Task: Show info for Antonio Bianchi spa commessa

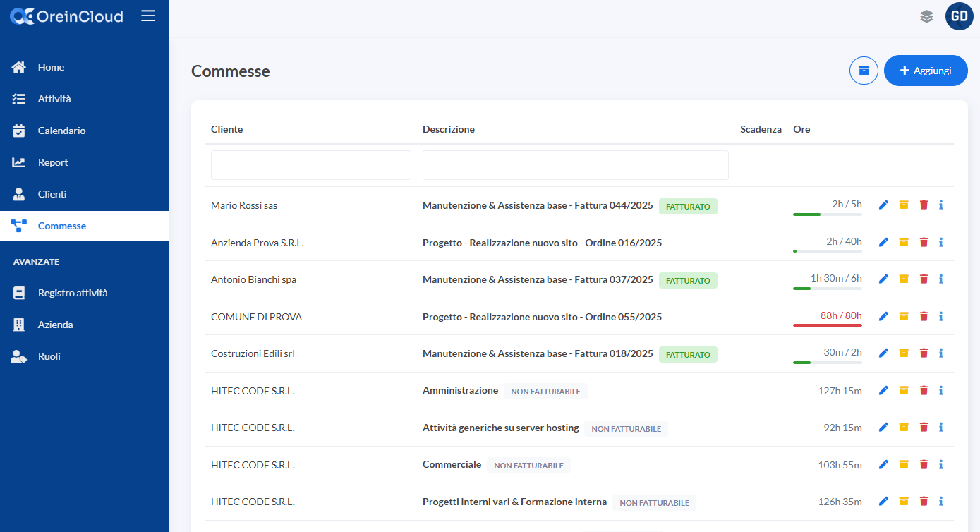Action: pos(941,279)
